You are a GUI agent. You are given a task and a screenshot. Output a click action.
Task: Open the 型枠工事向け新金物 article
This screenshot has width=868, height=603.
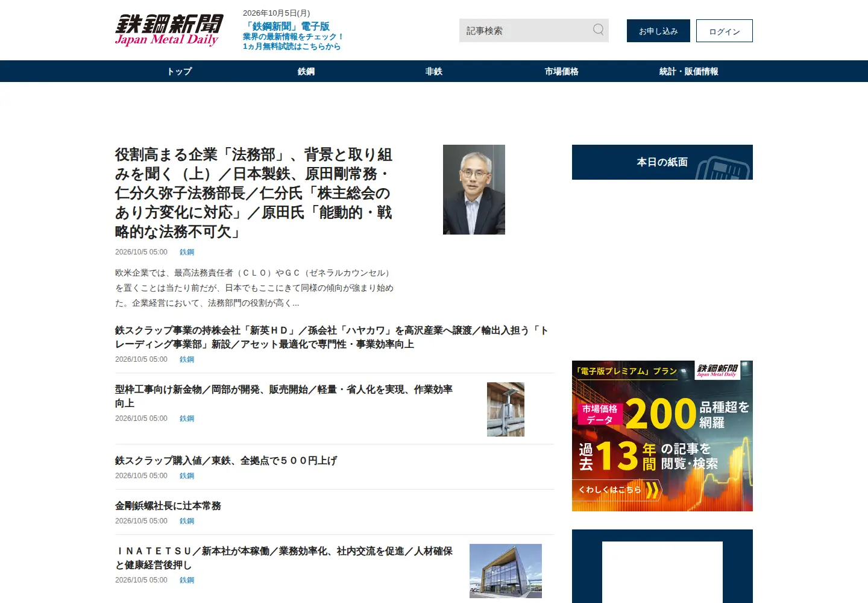284,396
